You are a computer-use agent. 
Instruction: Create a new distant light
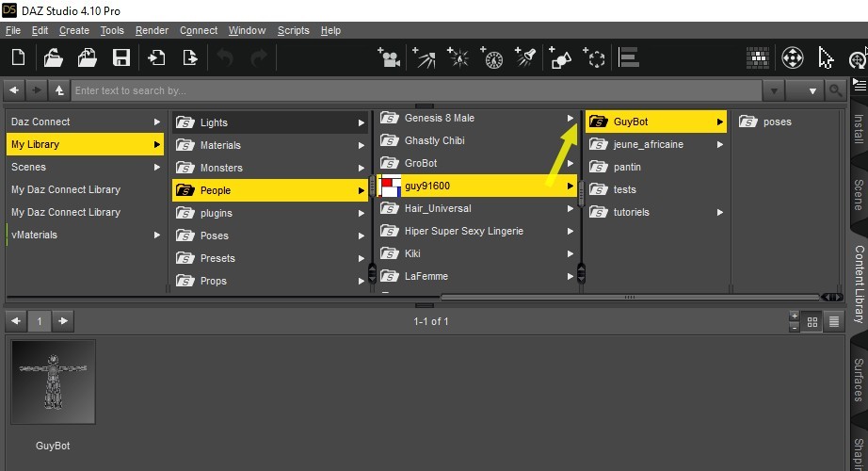point(424,57)
